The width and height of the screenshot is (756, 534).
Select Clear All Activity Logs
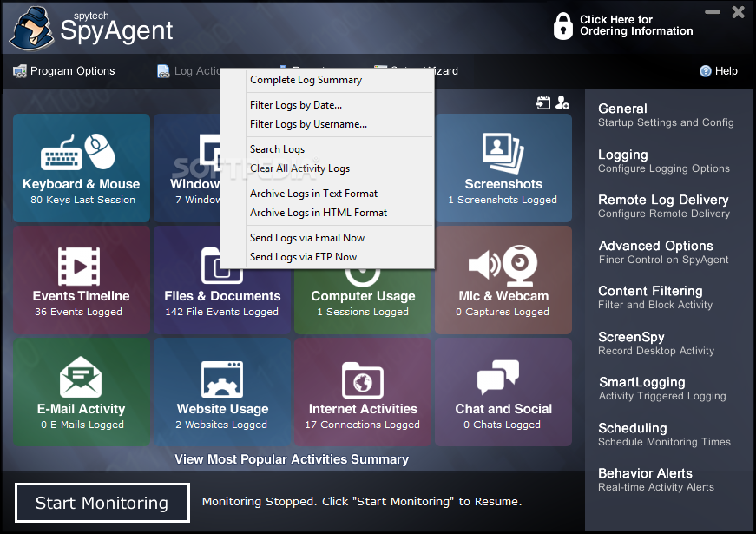(x=299, y=168)
